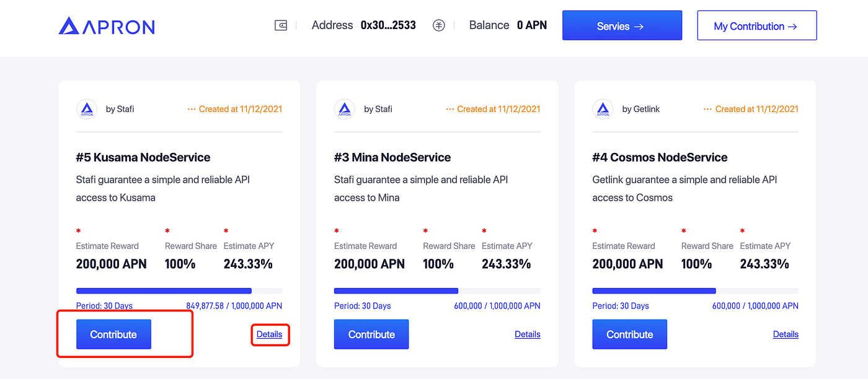
Task: Open Details for the Kusama NodeService
Action: pyautogui.click(x=270, y=334)
